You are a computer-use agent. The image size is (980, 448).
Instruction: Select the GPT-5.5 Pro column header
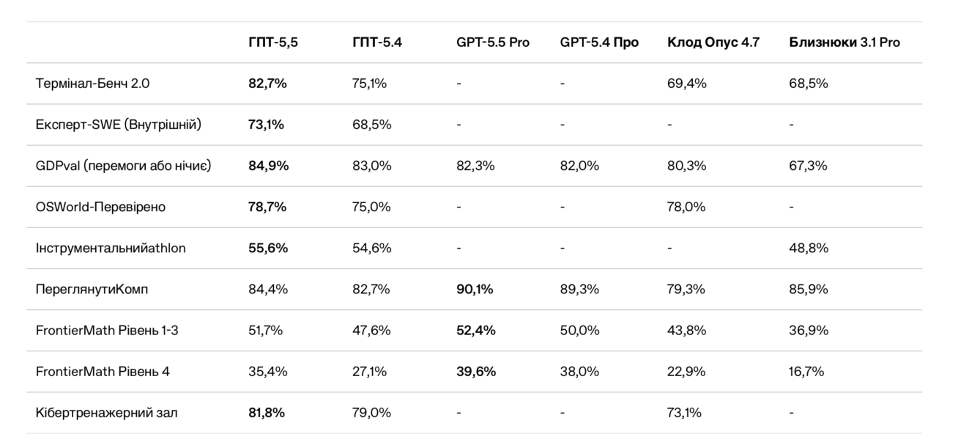coord(492,43)
